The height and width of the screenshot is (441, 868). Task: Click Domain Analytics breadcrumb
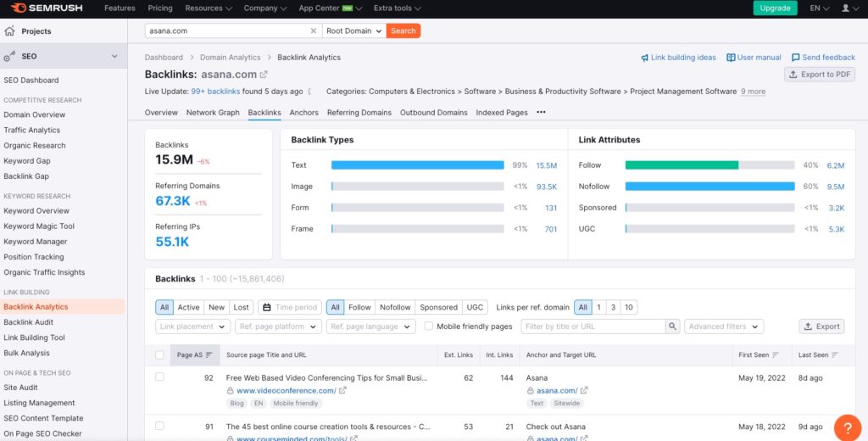(231, 58)
